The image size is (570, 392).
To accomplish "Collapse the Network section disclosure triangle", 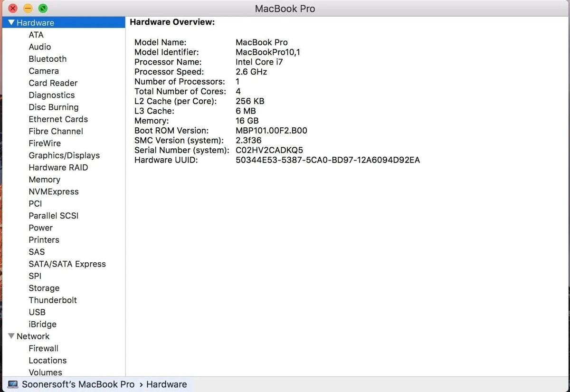I will pos(11,336).
